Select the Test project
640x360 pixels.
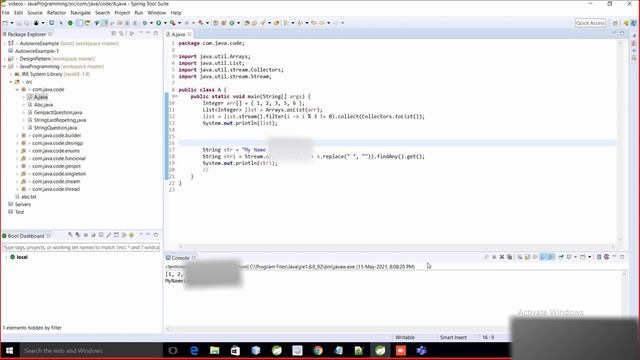[x=19, y=212]
